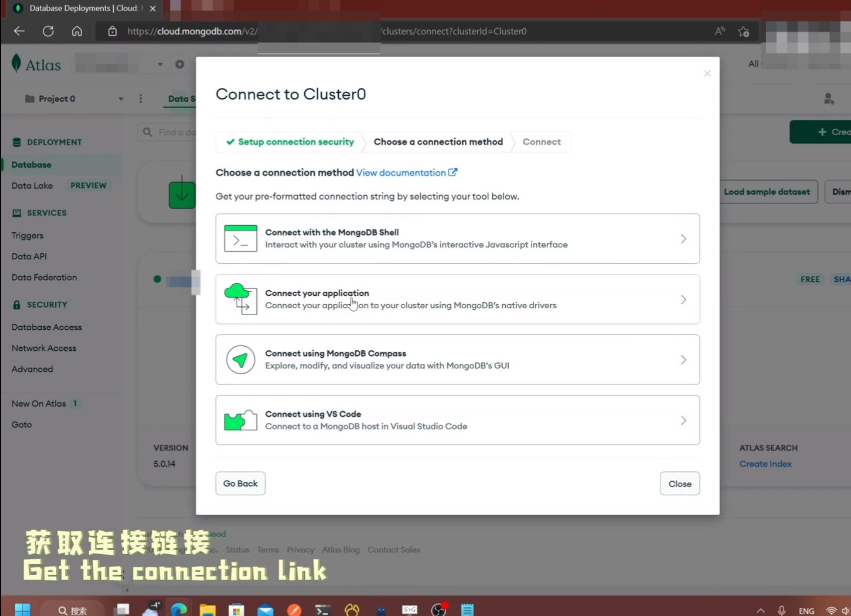Open the Contact Sales footer link
The image size is (851, 616).
click(394, 550)
